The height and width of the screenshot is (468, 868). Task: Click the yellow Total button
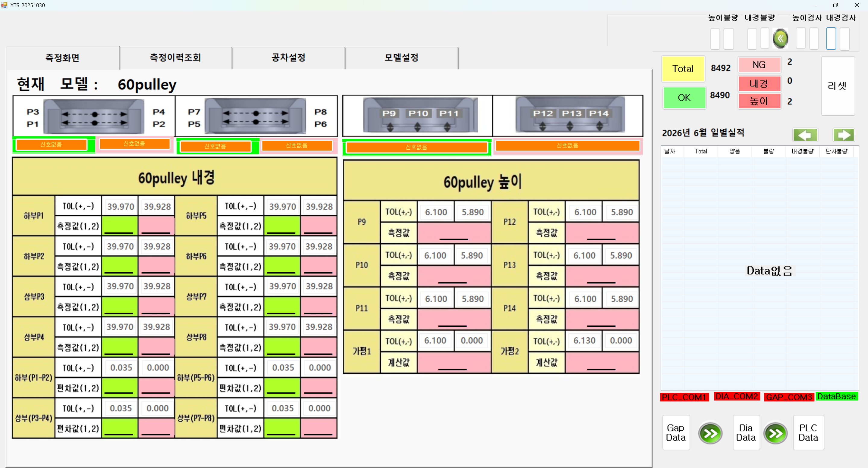pos(683,69)
